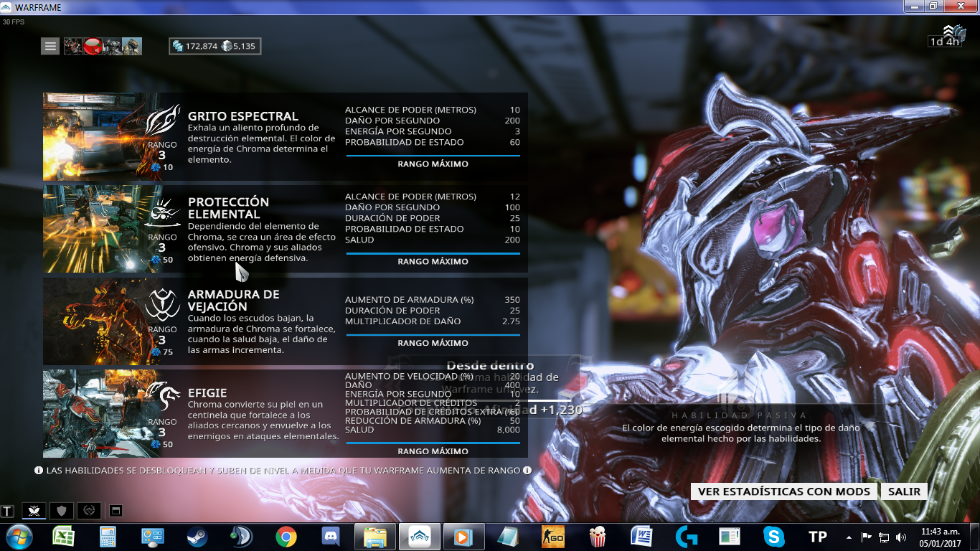The height and width of the screenshot is (551, 980).
Task: Click the Armadura de Vejación rank progress bar
Action: [x=433, y=334]
